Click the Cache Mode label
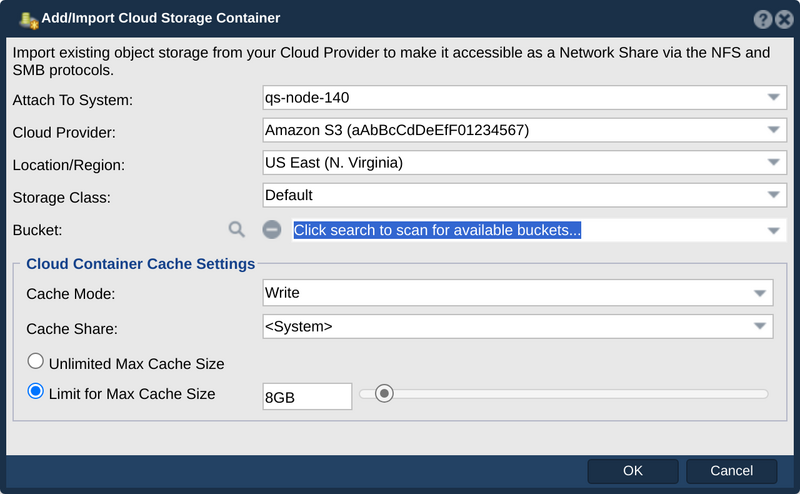The height and width of the screenshot is (494, 800). pos(70,294)
